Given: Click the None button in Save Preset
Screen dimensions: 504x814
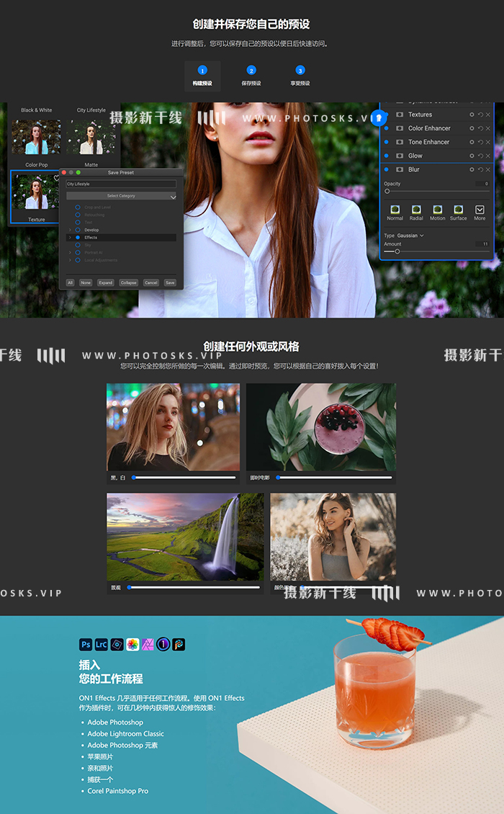Looking at the screenshot, I should click(x=86, y=283).
